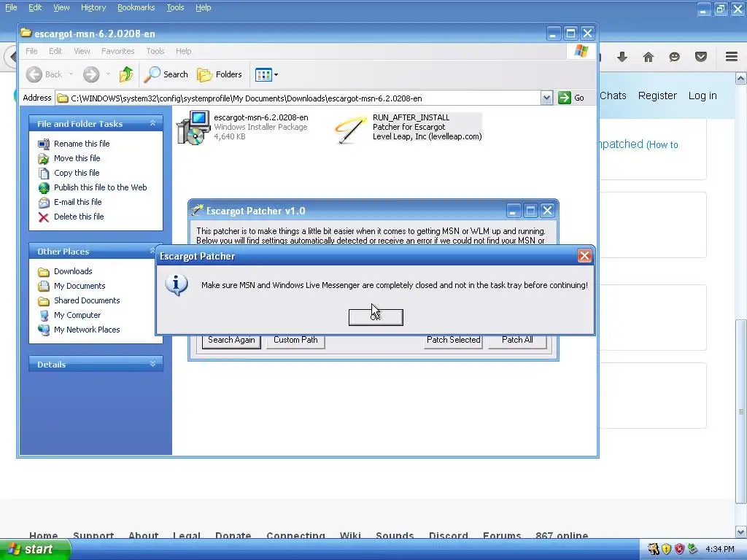Click the Search toolbar button
This screenshot has width=747, height=560.
click(x=166, y=74)
